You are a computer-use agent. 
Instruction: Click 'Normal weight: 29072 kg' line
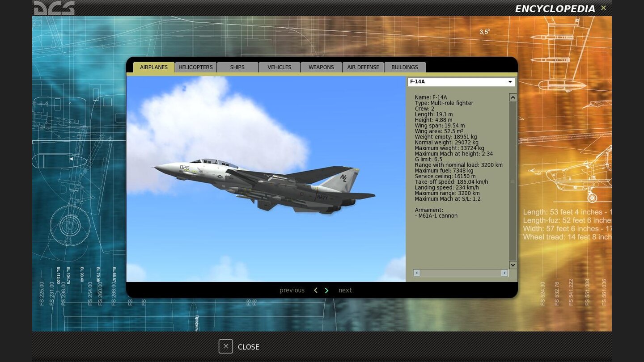pyautogui.click(x=446, y=143)
